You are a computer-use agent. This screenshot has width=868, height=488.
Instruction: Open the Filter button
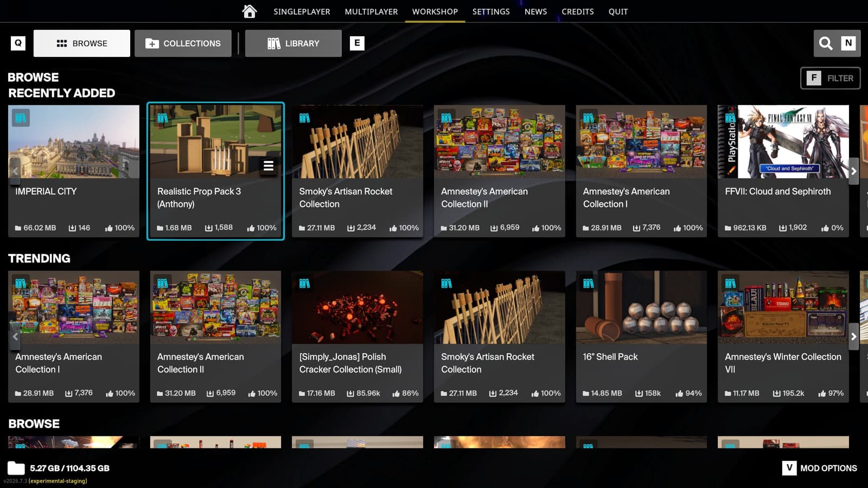[830, 78]
